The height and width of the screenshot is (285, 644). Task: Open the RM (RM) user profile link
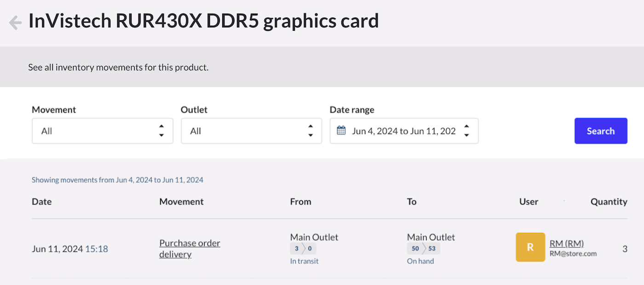pos(566,244)
